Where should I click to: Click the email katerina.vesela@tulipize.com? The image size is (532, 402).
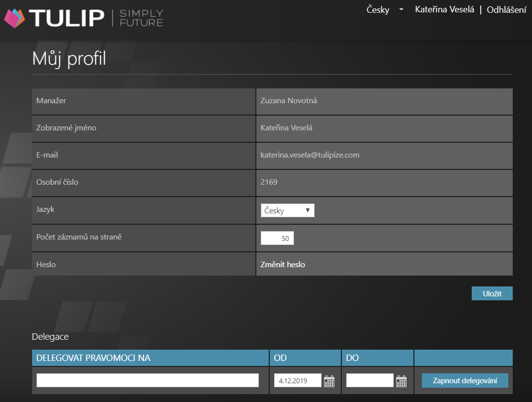(x=310, y=155)
